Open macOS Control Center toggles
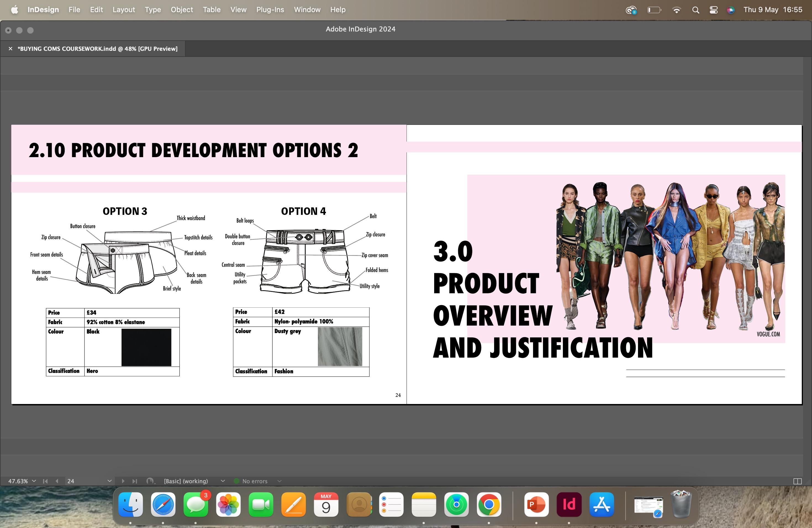The image size is (812, 528). (713, 10)
